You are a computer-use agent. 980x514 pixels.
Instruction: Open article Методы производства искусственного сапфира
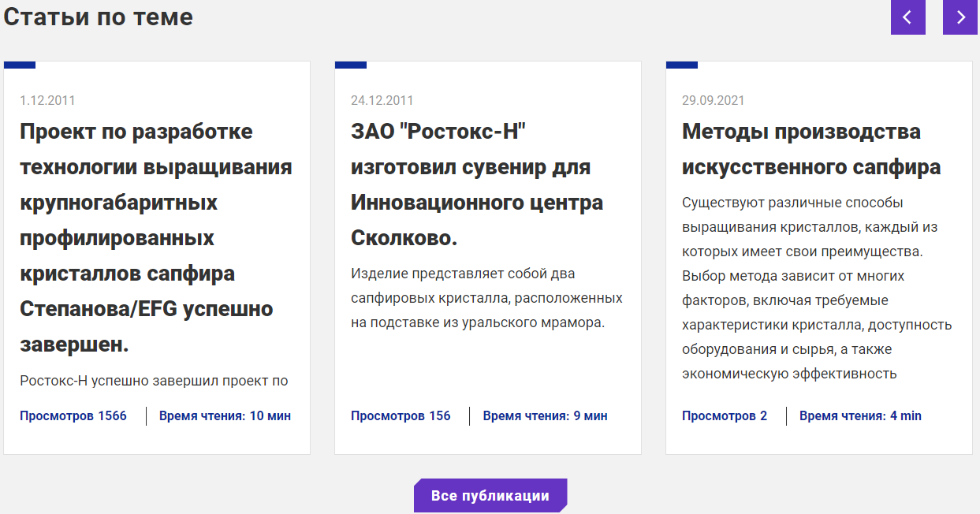click(x=811, y=149)
